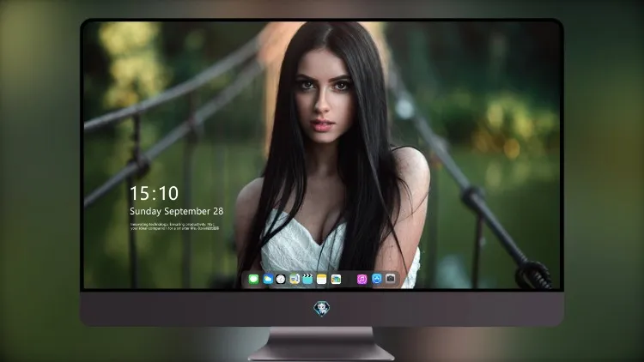The image size is (644, 362).
Task: Open the Weather app in the dock
Action: [x=268, y=279]
